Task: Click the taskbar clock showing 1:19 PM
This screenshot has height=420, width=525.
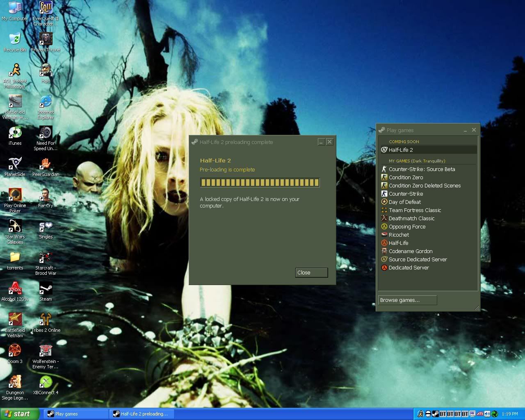Action: tap(510, 414)
